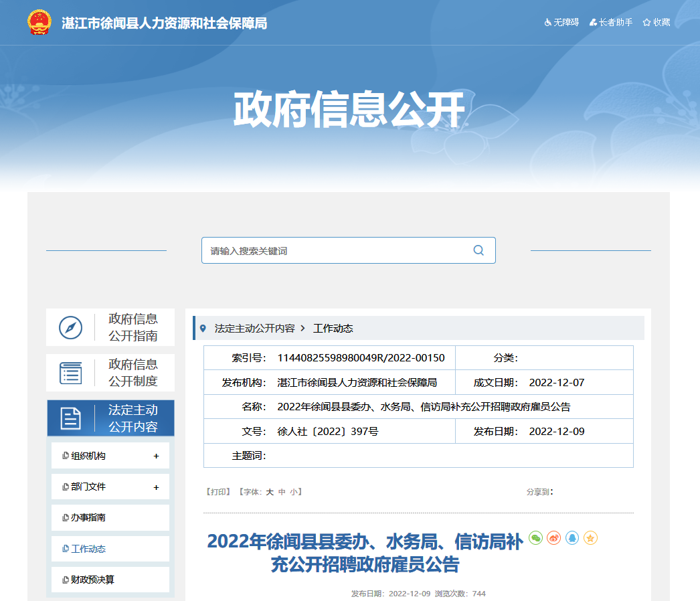Set font size to 中
The image size is (700, 601).
[x=282, y=492]
